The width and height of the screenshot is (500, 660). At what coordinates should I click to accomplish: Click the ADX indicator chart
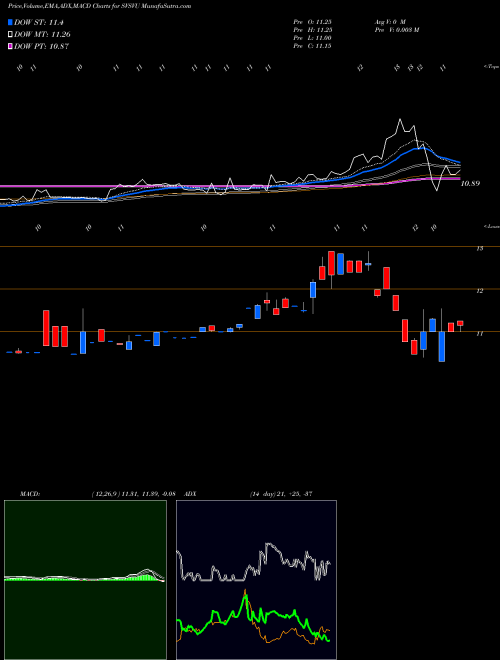tap(256, 580)
